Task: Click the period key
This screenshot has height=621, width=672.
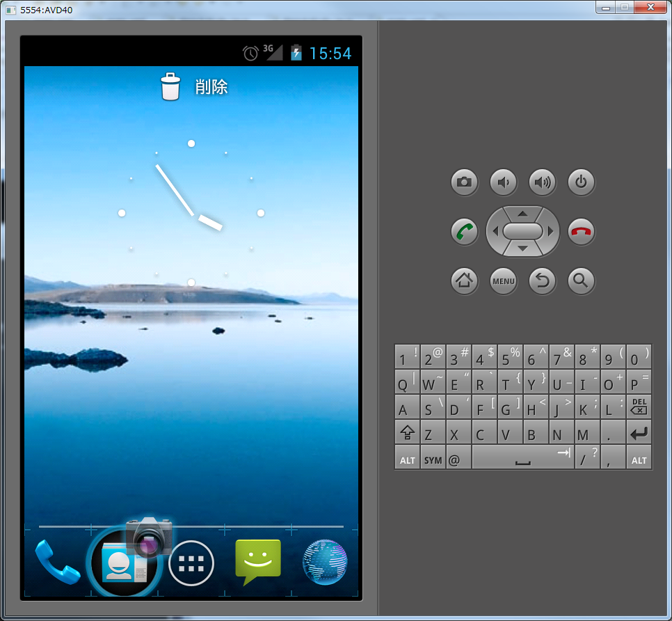Action: tap(613, 432)
